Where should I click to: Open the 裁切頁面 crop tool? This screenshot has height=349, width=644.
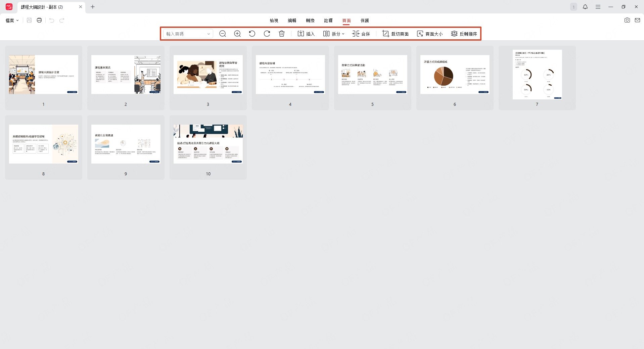point(396,34)
